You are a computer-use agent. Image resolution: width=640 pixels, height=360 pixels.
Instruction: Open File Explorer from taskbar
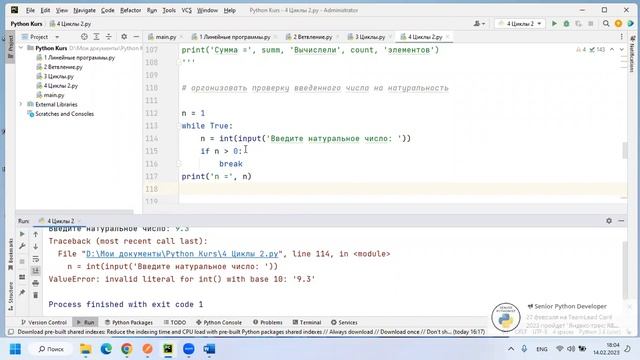[86, 349]
